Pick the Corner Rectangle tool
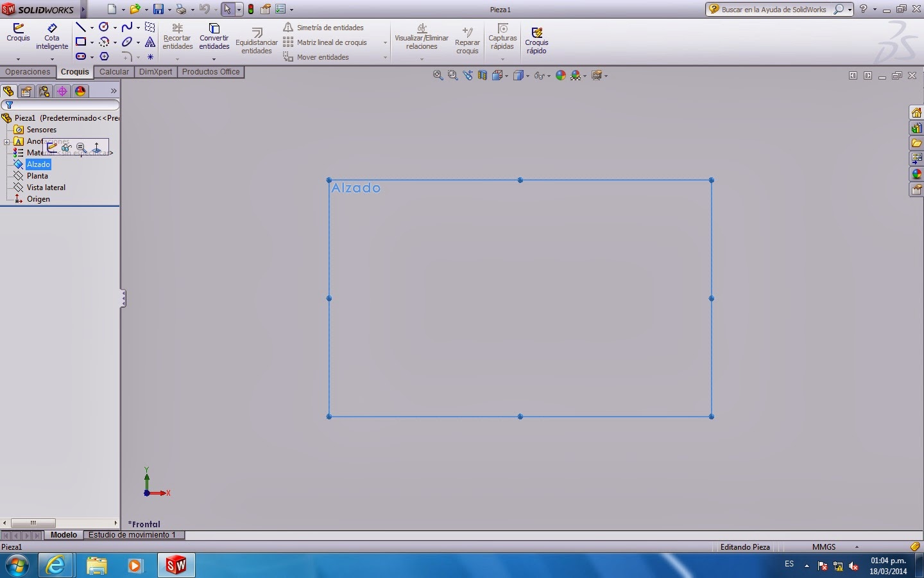 click(x=81, y=42)
